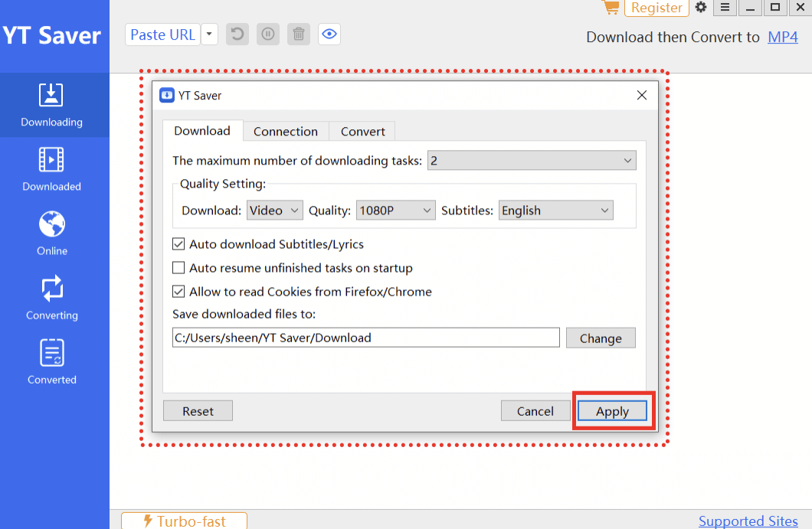Screen dimensions: 812x529
Task: Click the Turbo-fast button
Action: [185, 521]
